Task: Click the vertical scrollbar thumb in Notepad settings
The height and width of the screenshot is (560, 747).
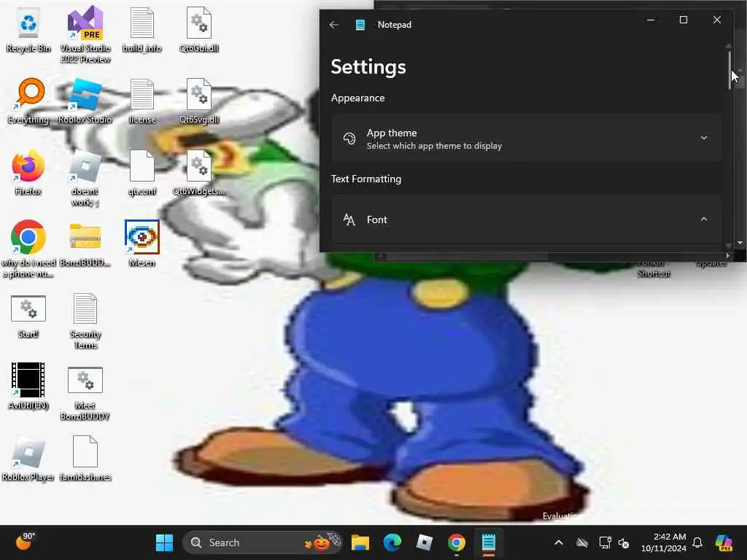Action: 729,69
